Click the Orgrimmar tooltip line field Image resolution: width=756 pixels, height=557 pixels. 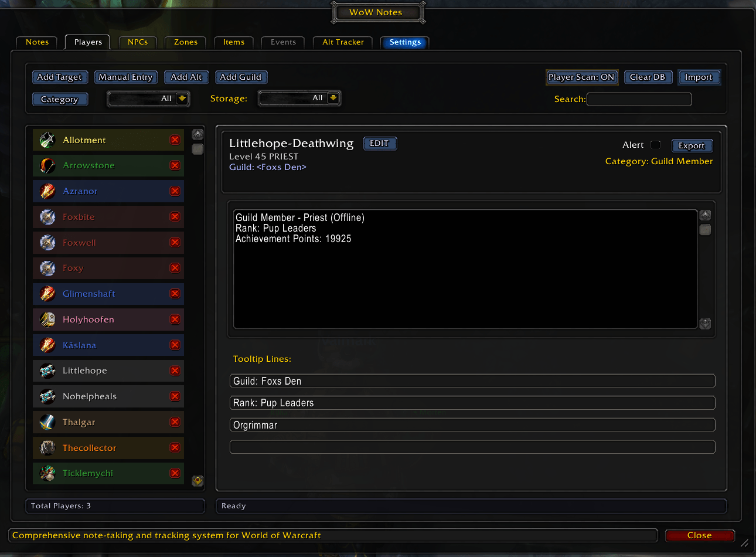(x=472, y=425)
